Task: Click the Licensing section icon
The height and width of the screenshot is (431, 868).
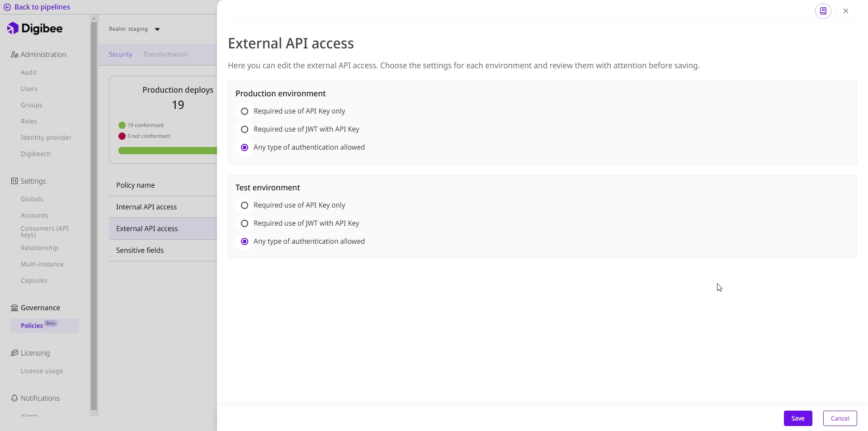Action: pos(14,353)
